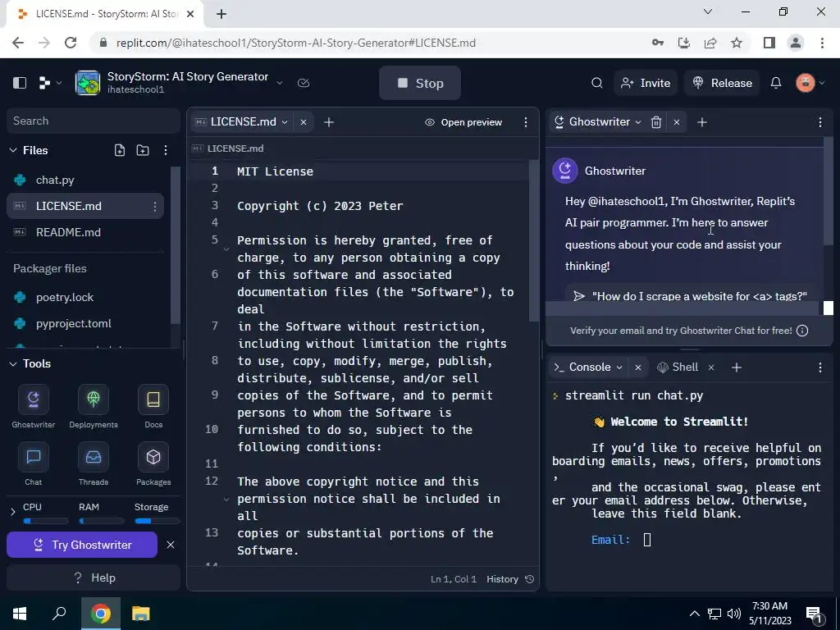Open the LICENSE.md tab dropdown

285,122
